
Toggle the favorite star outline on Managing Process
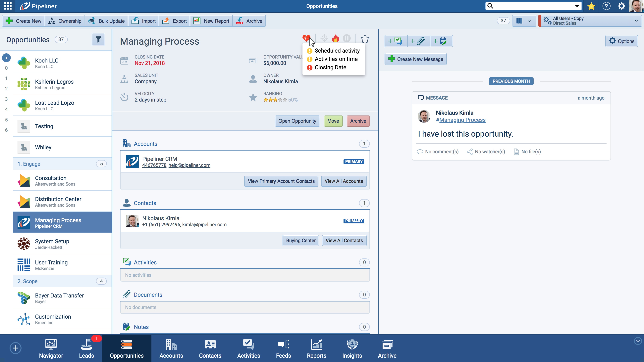point(365,39)
